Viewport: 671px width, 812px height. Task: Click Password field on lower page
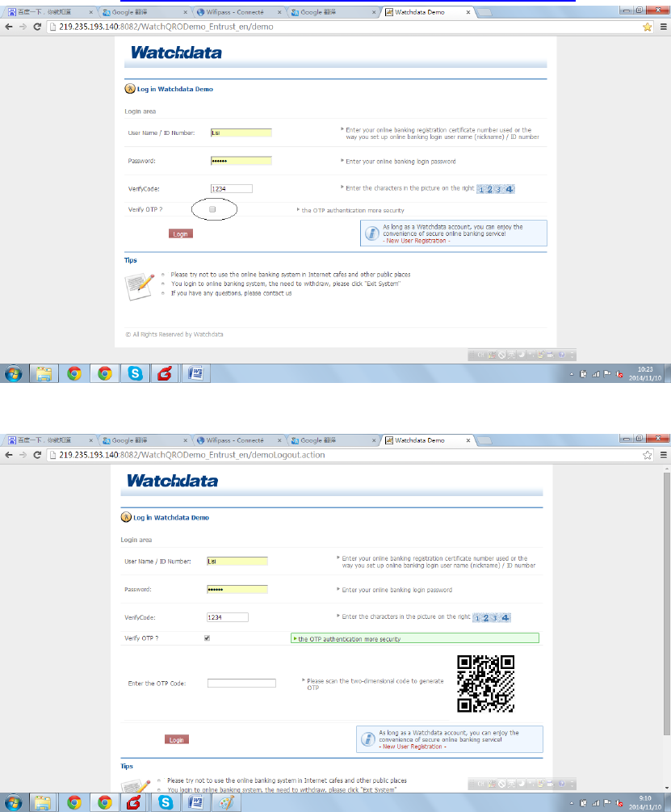coord(237,589)
